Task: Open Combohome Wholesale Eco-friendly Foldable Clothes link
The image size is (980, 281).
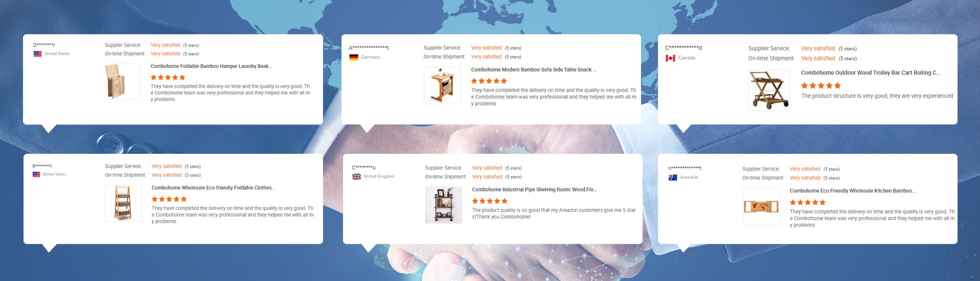Action: point(213,188)
